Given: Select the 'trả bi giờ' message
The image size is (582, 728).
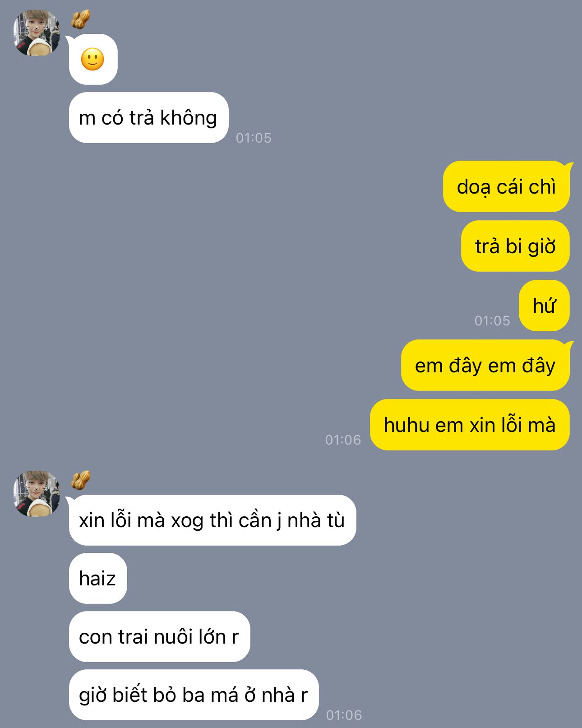Looking at the screenshot, I should (515, 246).
